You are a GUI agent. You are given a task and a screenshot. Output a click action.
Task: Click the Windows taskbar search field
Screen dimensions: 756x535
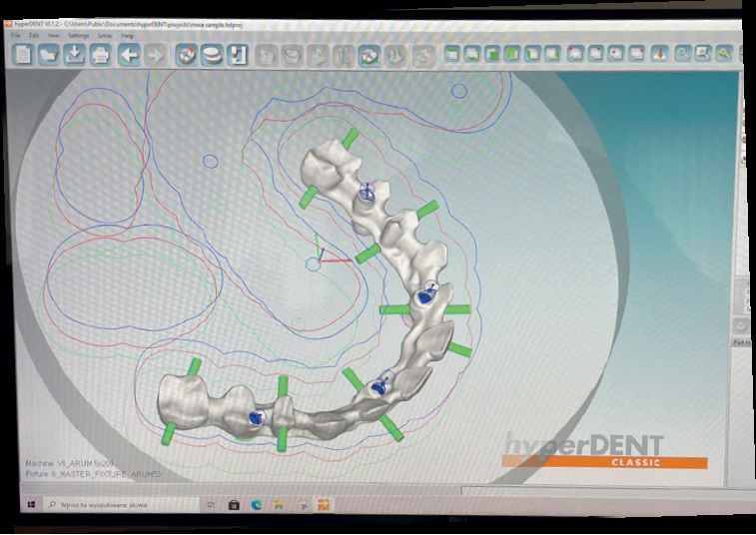pyautogui.click(x=110, y=506)
